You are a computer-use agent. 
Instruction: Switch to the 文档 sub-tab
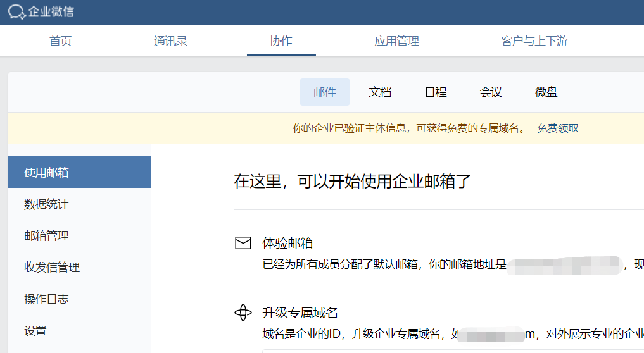point(380,92)
